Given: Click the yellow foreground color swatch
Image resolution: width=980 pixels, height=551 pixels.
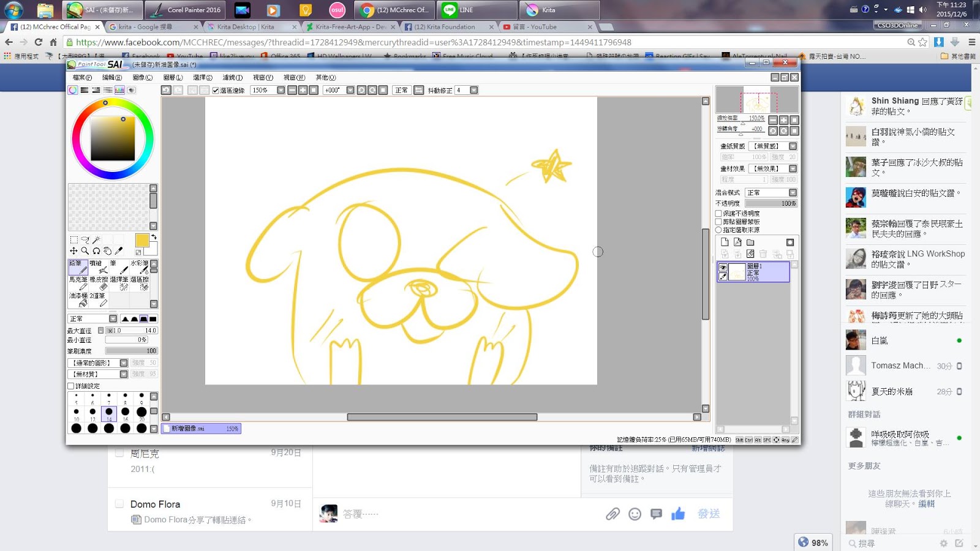Looking at the screenshot, I should (141, 240).
